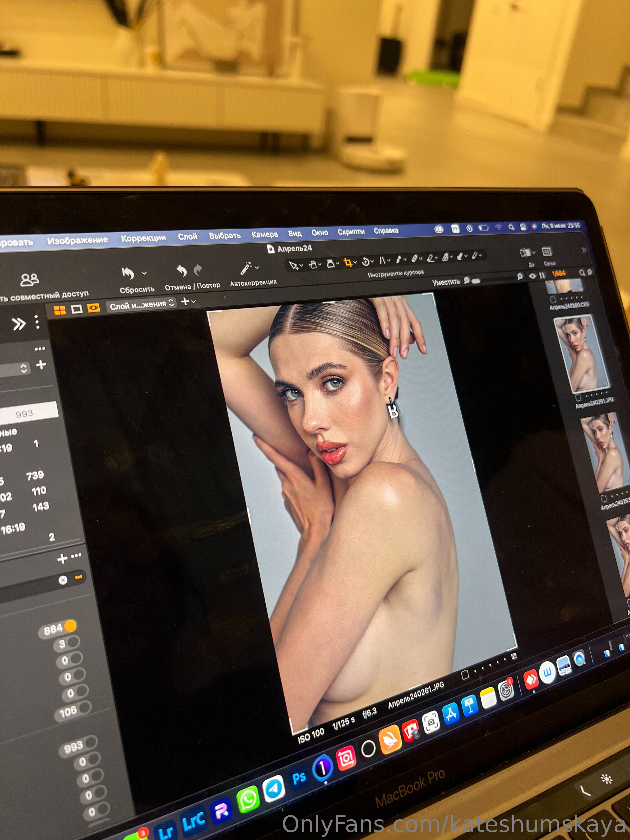The image size is (630, 840).
Task: Toggle the 884 filter indicator
Action: point(70,626)
